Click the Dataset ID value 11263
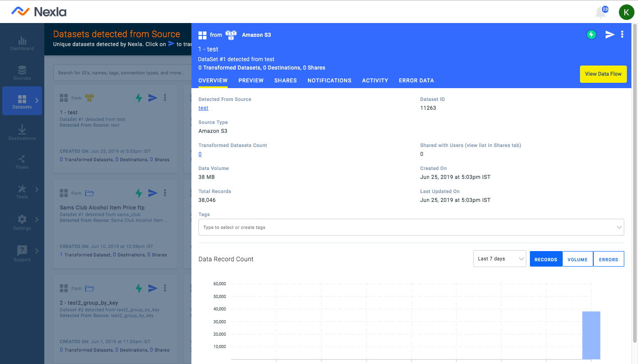This screenshot has width=638, height=364. click(428, 108)
